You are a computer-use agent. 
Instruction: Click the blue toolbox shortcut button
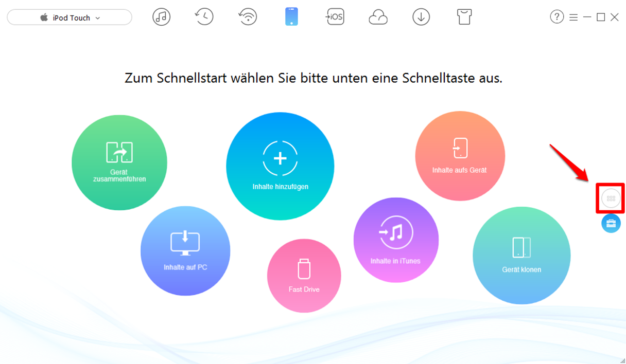tap(611, 223)
